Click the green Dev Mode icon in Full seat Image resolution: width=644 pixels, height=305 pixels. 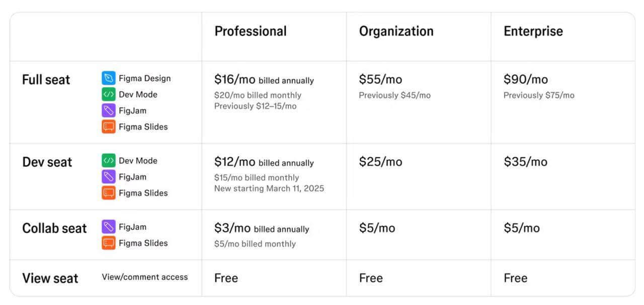pos(109,94)
